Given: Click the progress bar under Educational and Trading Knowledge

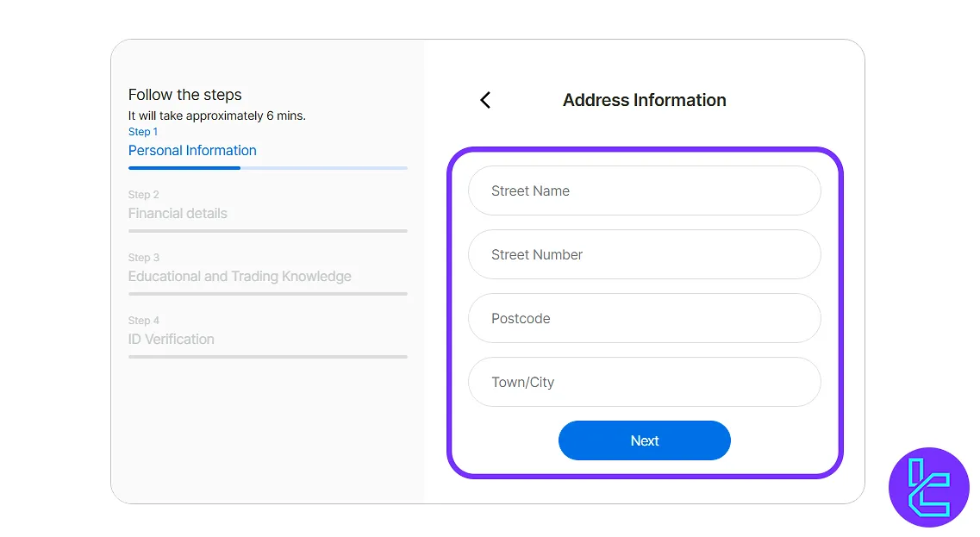Looking at the screenshot, I should click(x=267, y=294).
